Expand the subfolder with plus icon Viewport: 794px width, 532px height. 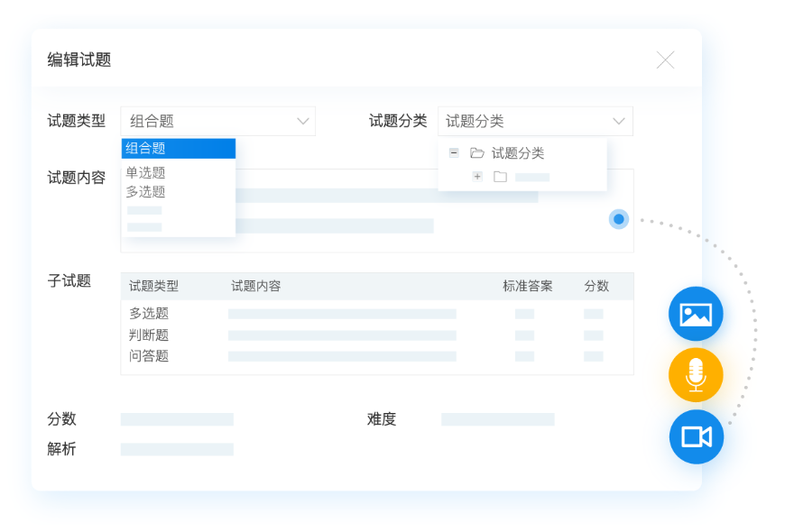(477, 177)
